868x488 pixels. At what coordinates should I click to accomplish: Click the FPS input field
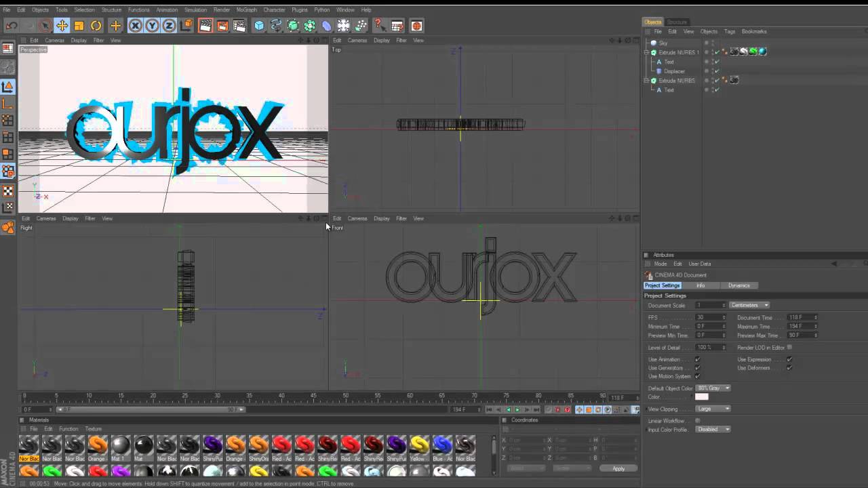pos(711,317)
